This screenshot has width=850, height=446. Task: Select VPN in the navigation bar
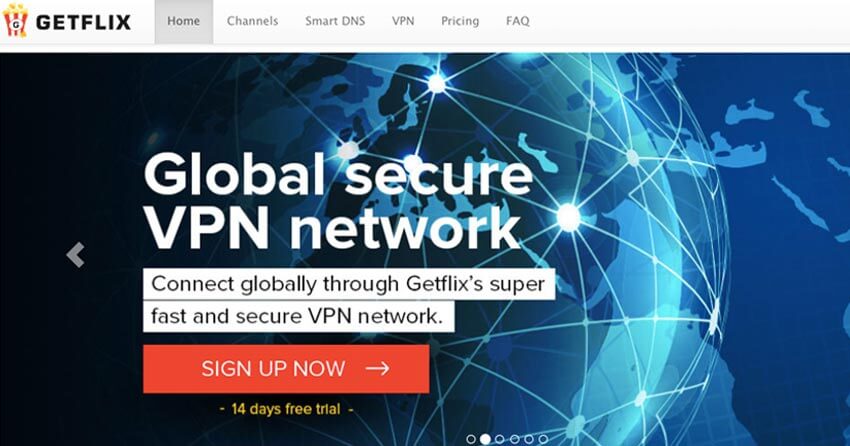click(x=403, y=21)
